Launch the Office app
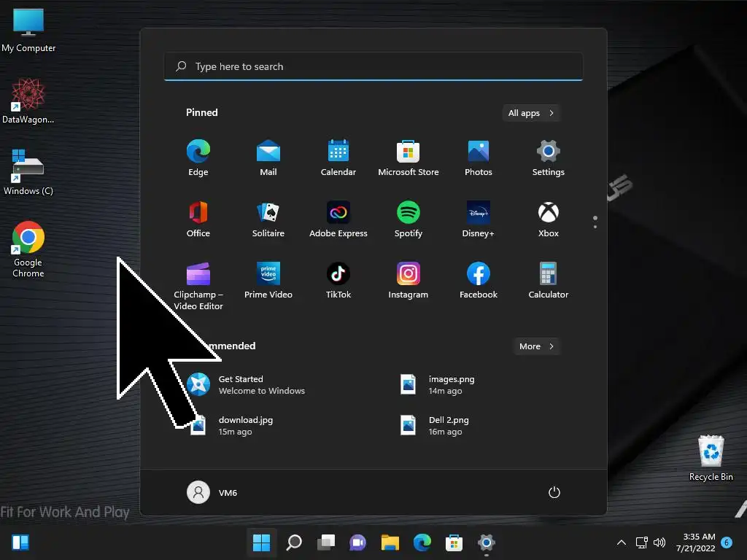This screenshot has height=560, width=747. 198,219
